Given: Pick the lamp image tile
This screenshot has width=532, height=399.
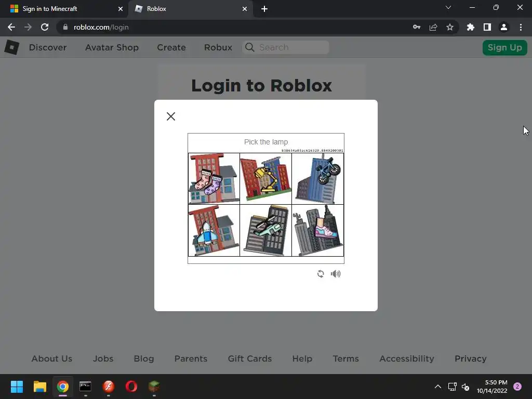Looking at the screenshot, I should 265,179.
